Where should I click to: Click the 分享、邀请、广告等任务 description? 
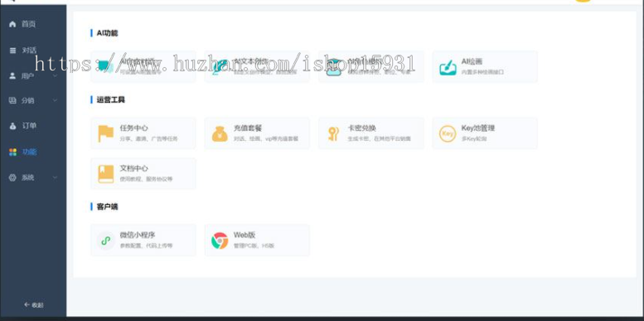(149, 139)
